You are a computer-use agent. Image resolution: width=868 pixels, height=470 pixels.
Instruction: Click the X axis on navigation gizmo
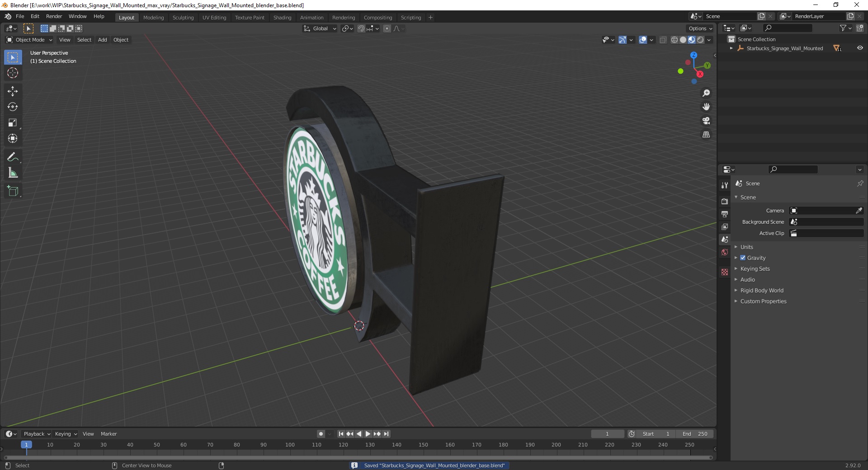[x=700, y=74]
